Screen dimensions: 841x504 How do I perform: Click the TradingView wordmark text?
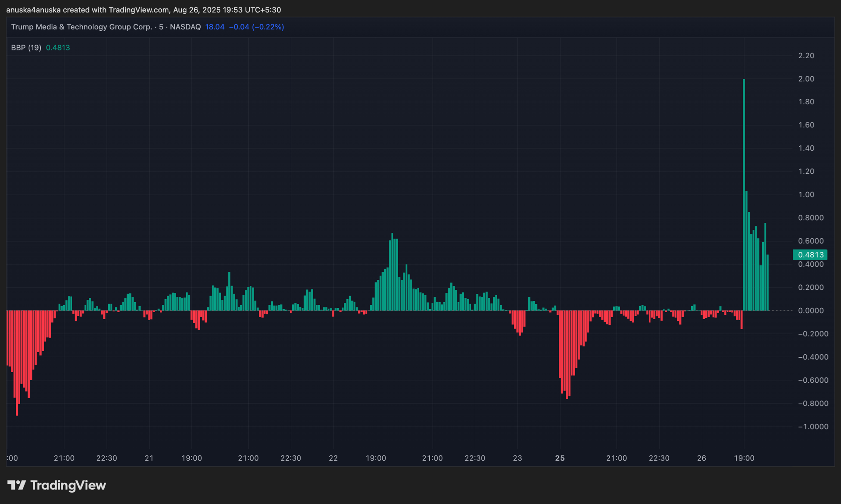(68, 485)
